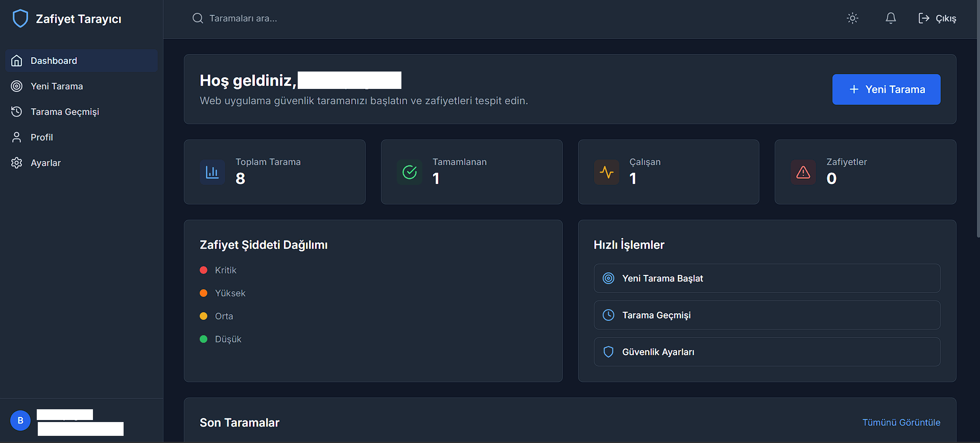
Task: Click Güvenlik Ayarları quick action
Action: pos(767,352)
